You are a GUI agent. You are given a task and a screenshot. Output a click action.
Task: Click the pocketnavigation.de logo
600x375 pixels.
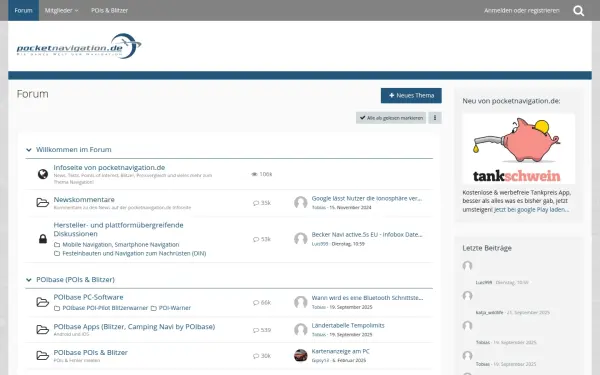[79, 46]
